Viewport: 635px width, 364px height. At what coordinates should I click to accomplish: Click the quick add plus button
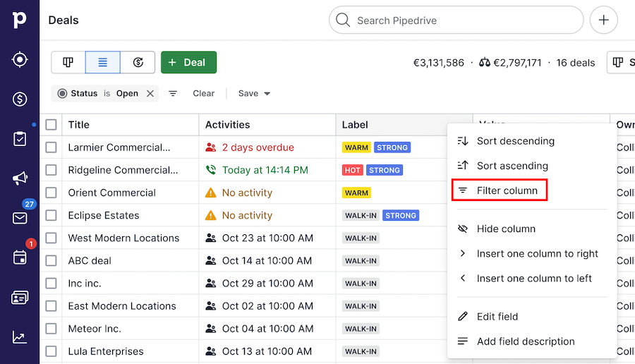603,20
